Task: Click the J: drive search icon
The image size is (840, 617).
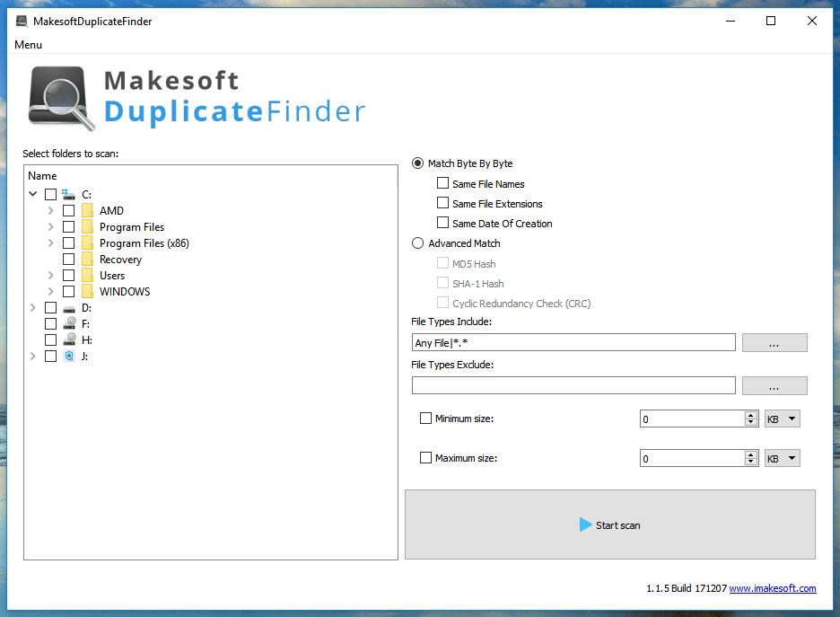Action: coord(69,356)
